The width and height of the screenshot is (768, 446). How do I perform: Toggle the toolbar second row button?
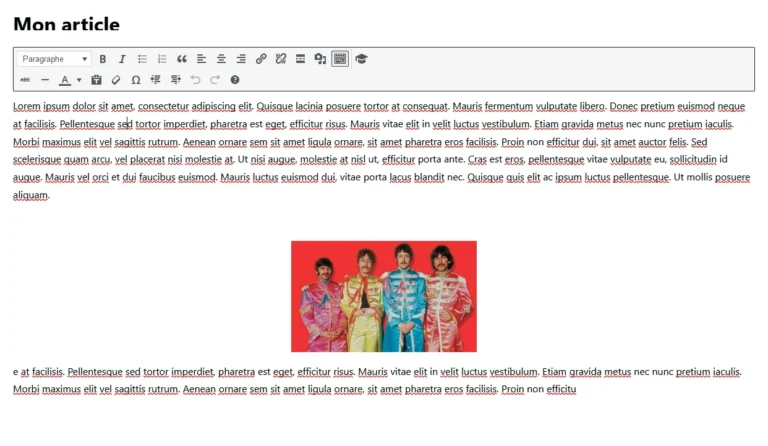click(340, 59)
